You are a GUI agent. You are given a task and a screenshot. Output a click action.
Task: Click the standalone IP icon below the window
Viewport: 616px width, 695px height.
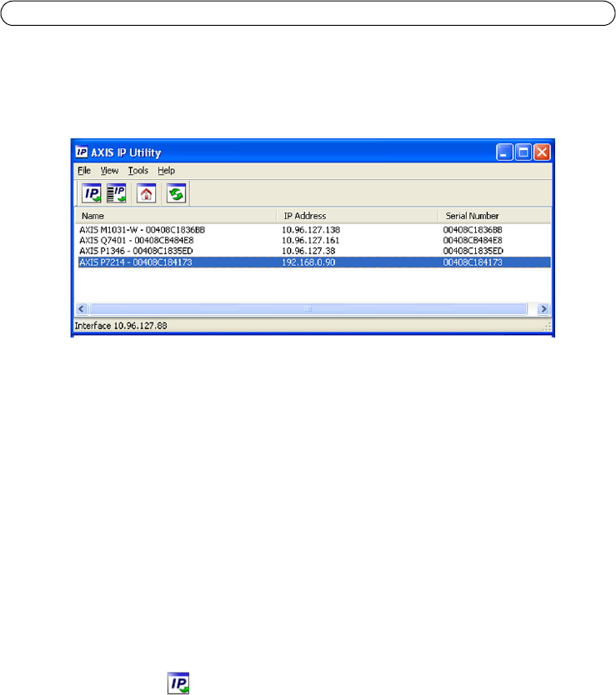point(178,683)
